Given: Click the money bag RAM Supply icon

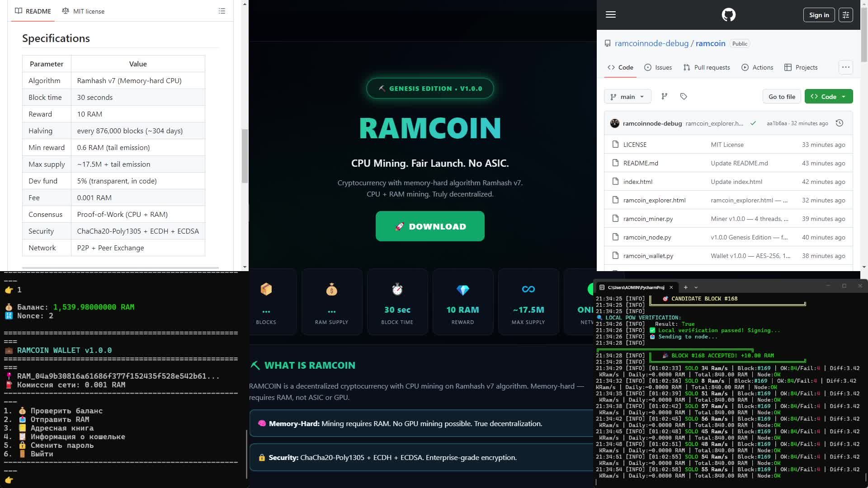Looking at the screenshot, I should [332, 289].
